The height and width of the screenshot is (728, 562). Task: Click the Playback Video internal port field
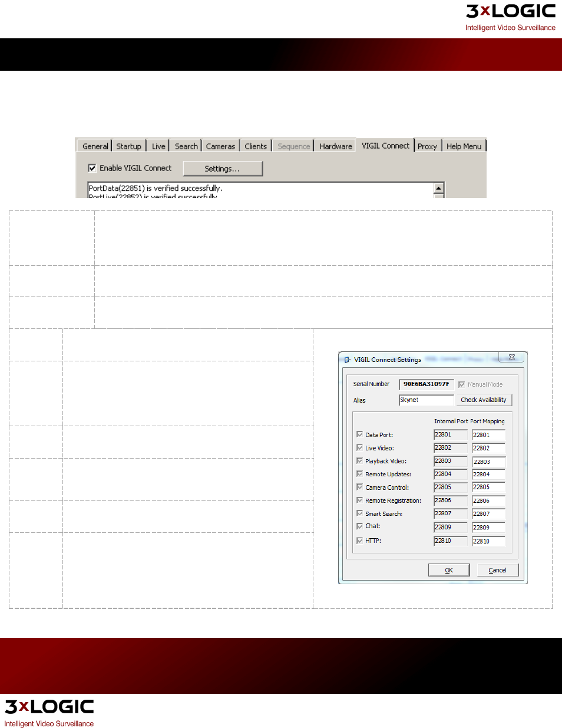[451, 461]
